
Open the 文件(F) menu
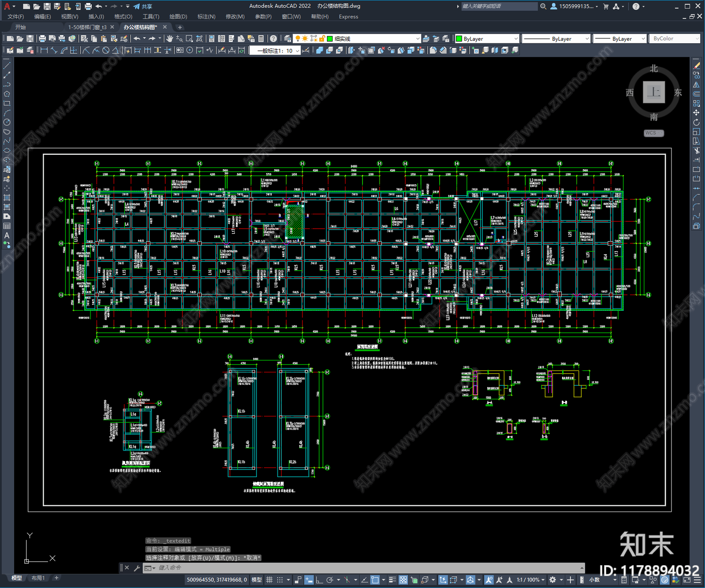[x=16, y=17]
